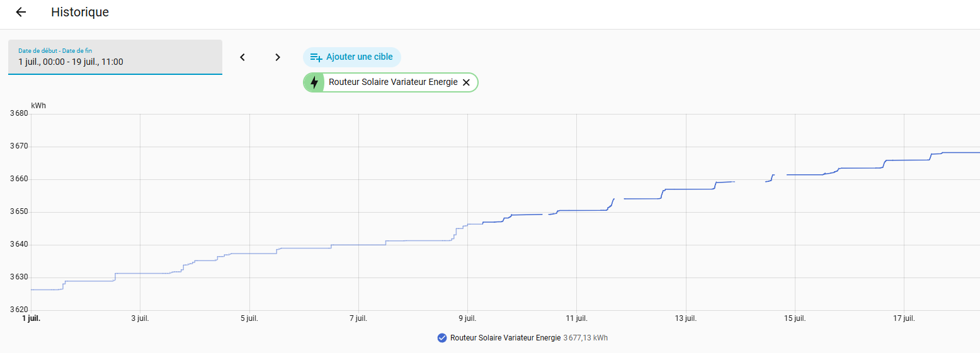Screen dimensions: 980x353
Task: Toggle the series via its legend label text
Action: (x=505, y=338)
